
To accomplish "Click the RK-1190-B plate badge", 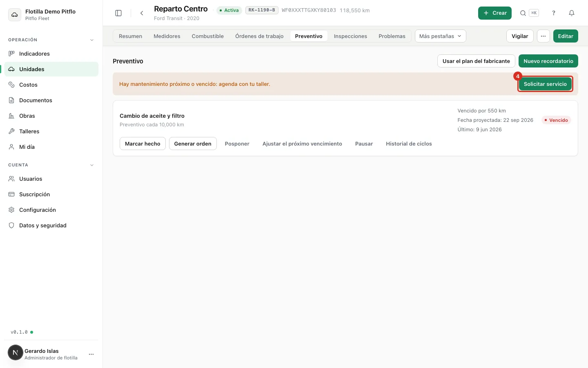I will [x=262, y=10].
